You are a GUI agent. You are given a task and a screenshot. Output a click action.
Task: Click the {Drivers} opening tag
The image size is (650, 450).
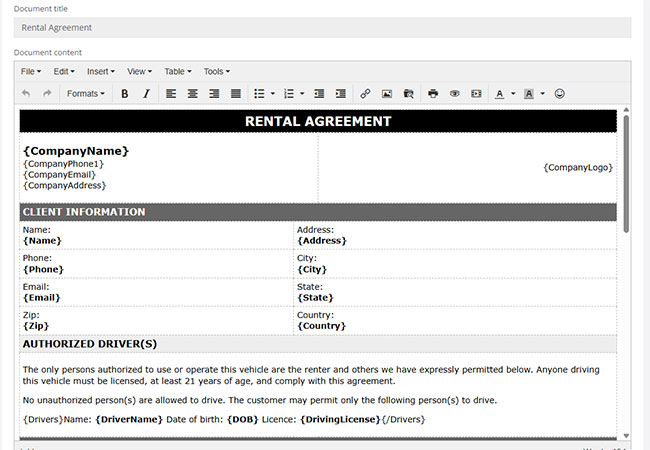pos(43,419)
